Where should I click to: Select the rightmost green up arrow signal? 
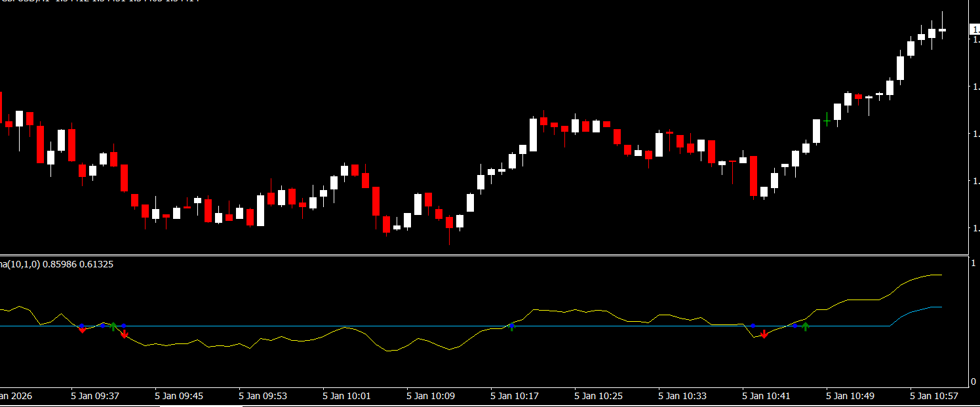(806, 326)
